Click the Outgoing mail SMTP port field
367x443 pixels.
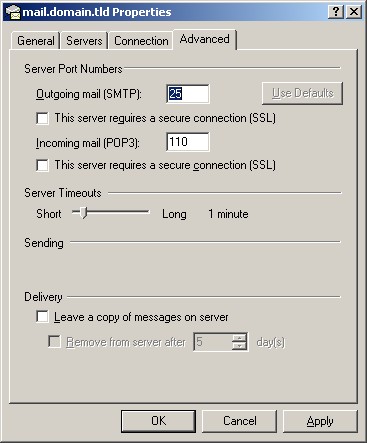click(188, 94)
